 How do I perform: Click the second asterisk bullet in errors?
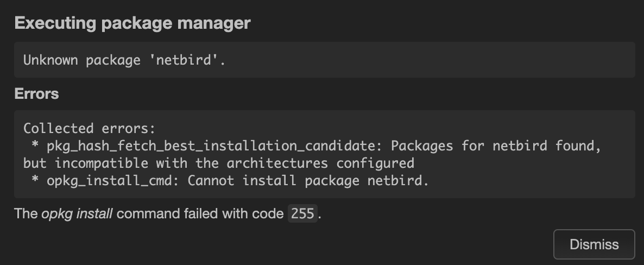[x=35, y=180]
